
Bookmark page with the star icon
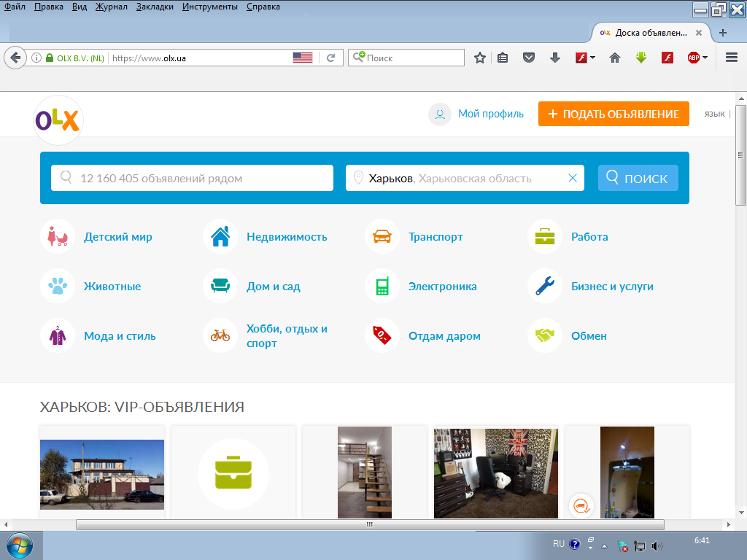[x=480, y=58]
